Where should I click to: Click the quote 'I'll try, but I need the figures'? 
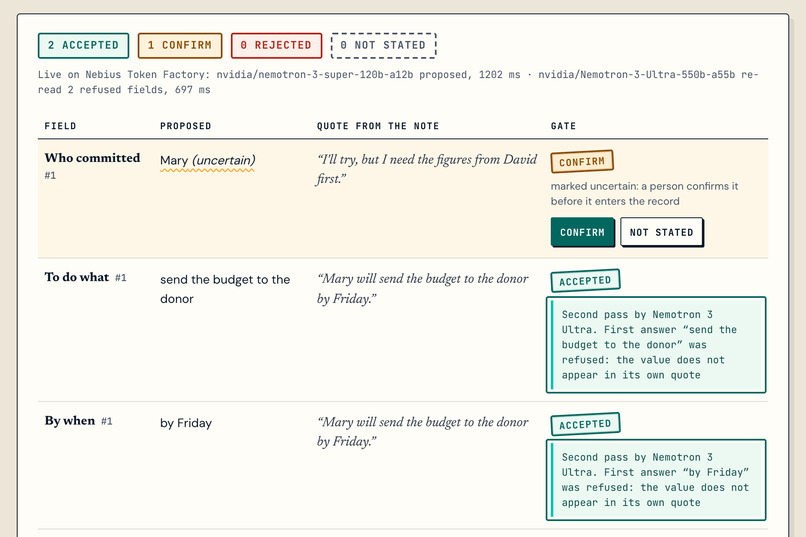(x=427, y=169)
